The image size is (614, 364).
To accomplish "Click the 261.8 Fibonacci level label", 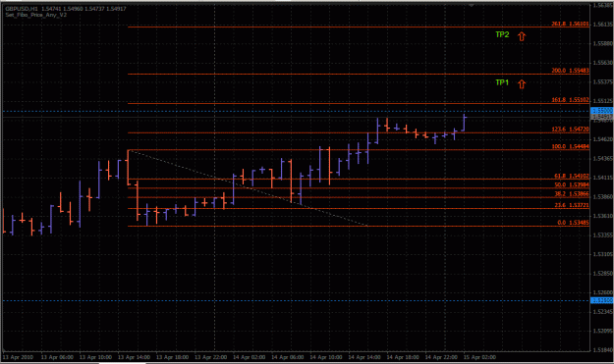I will (570, 24).
